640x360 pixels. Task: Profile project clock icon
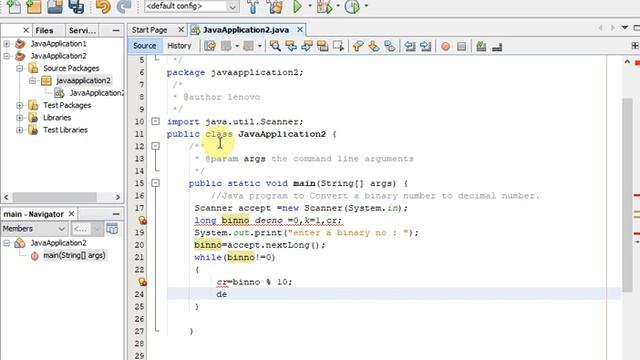pos(352,6)
